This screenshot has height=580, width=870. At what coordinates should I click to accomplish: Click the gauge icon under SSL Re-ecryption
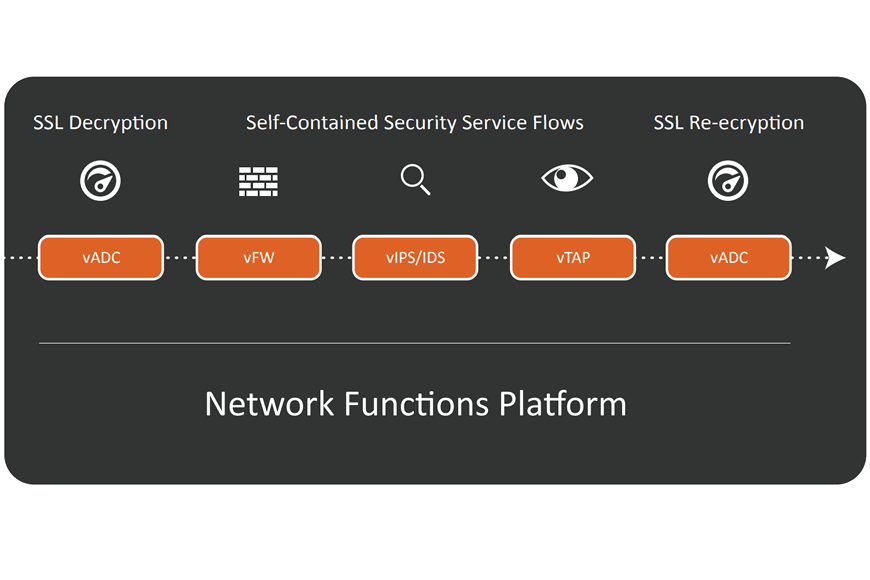click(x=728, y=181)
